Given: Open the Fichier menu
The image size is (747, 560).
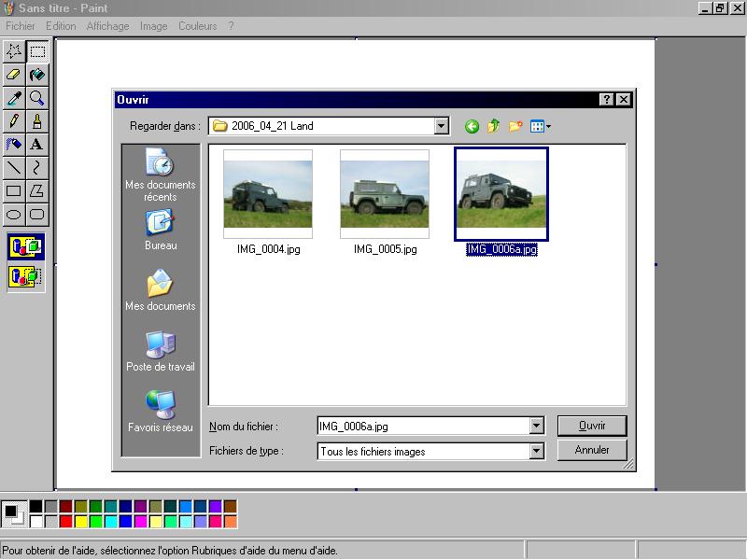Looking at the screenshot, I should 21,26.
